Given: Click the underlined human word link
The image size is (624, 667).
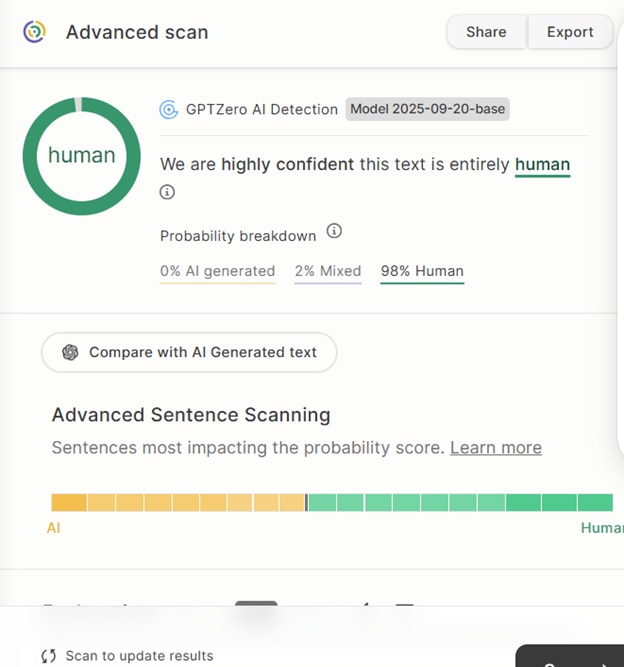Looking at the screenshot, I should (542, 164).
